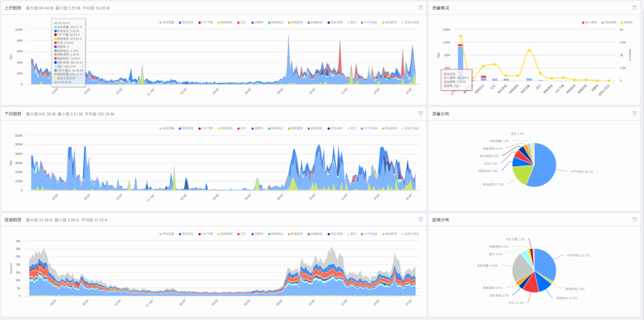
Task: Toggle 未知流量 legend in 上行趋势 chart
Action: tap(167, 23)
